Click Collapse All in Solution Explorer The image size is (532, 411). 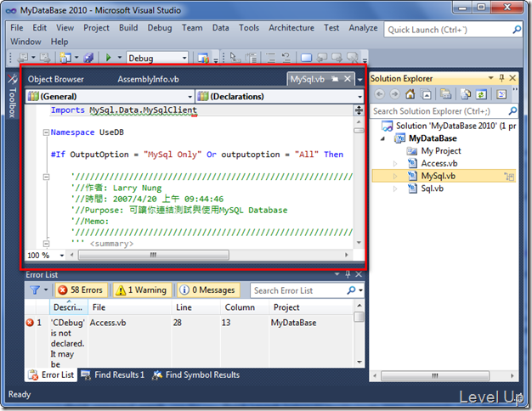(426, 94)
